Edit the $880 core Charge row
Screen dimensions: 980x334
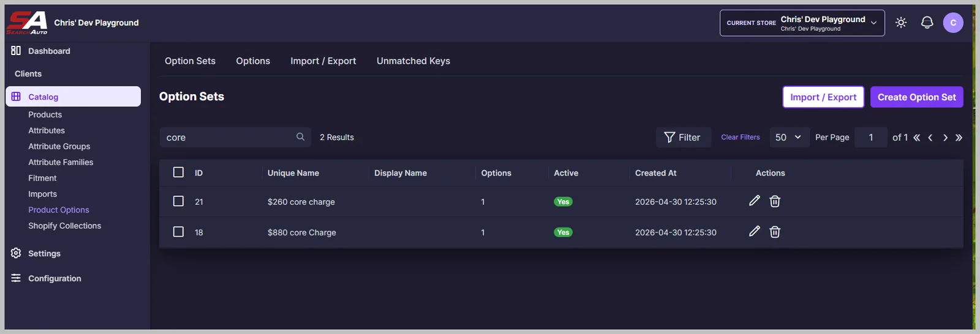[755, 231]
